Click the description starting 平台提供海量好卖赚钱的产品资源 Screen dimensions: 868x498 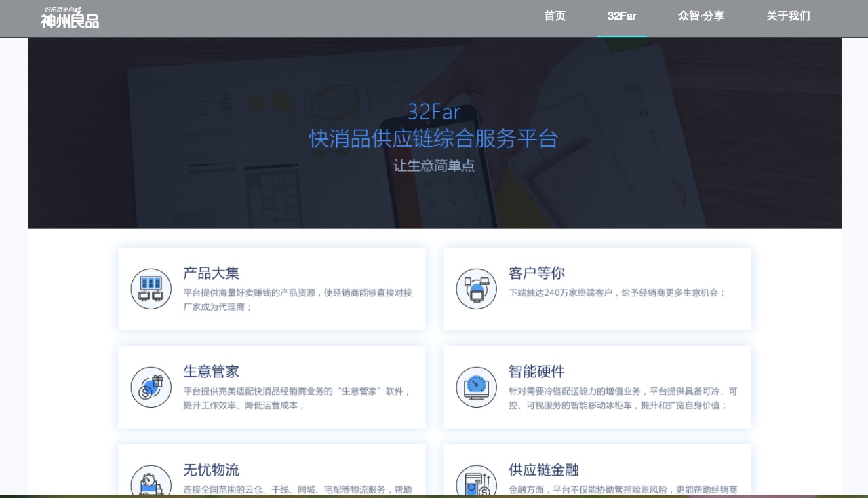(x=298, y=300)
